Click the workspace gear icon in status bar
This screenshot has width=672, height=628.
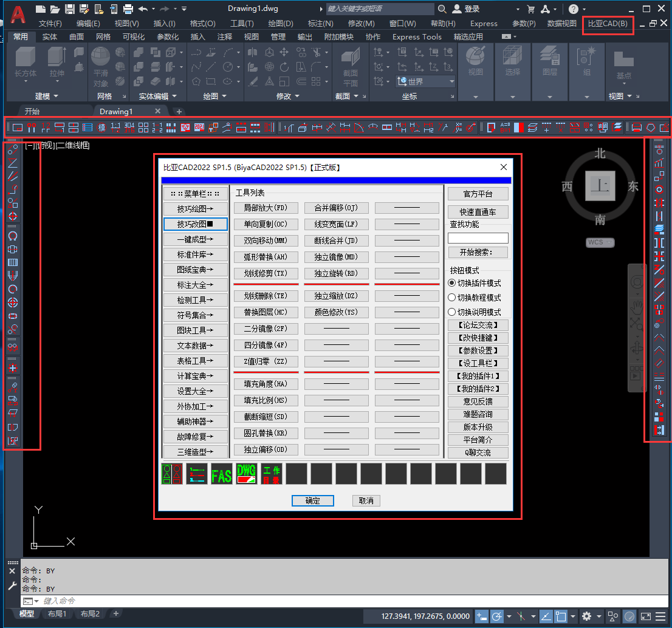click(x=587, y=616)
